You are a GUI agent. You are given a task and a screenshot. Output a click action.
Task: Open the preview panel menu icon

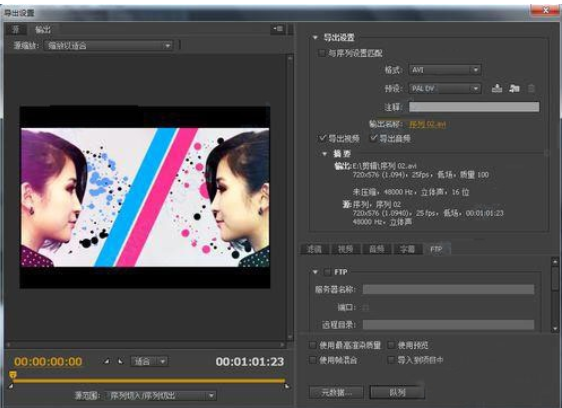[278, 29]
